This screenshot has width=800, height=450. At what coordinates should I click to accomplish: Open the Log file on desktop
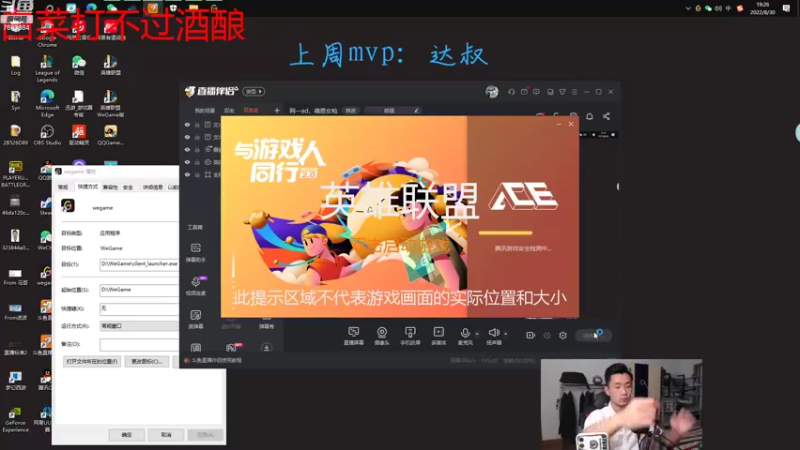tap(15, 65)
